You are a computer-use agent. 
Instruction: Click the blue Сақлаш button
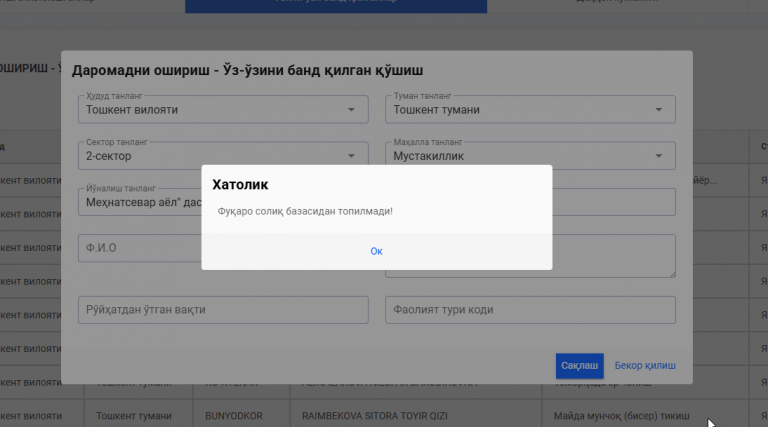(579, 366)
